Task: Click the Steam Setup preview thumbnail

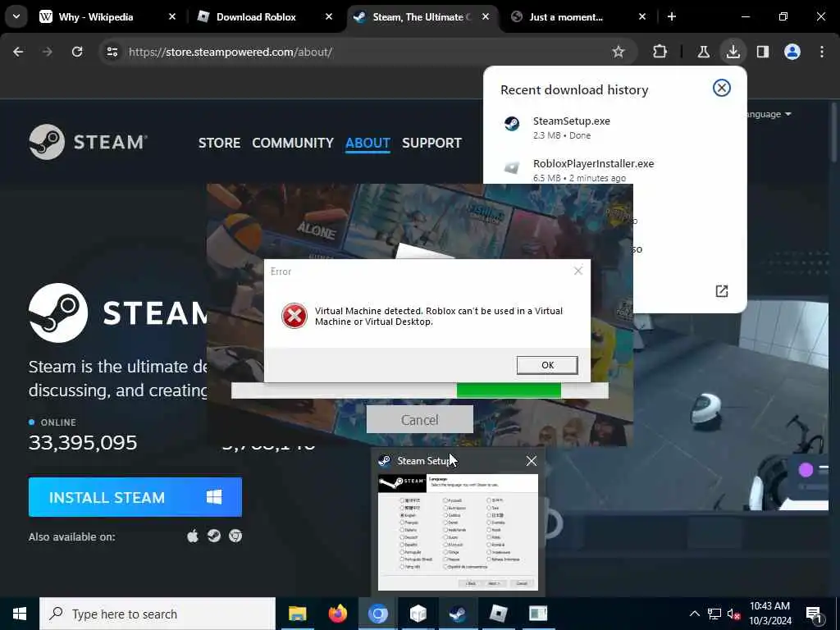Action: (x=458, y=532)
